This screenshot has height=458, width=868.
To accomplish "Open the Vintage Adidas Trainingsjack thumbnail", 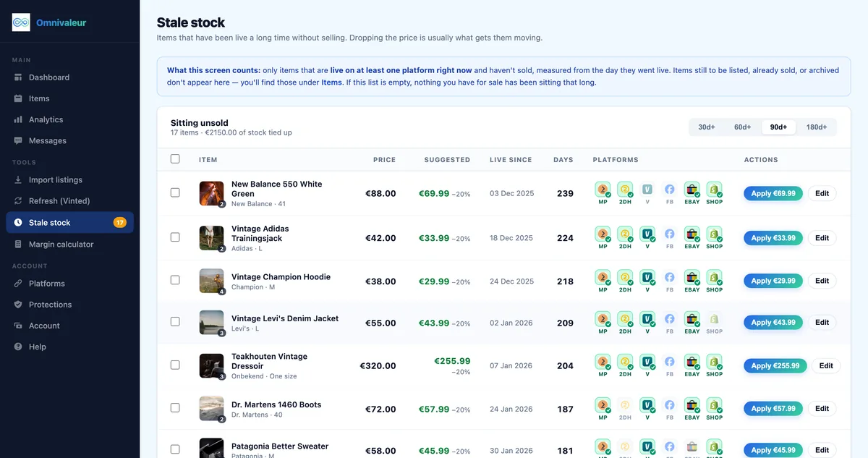I will point(212,238).
